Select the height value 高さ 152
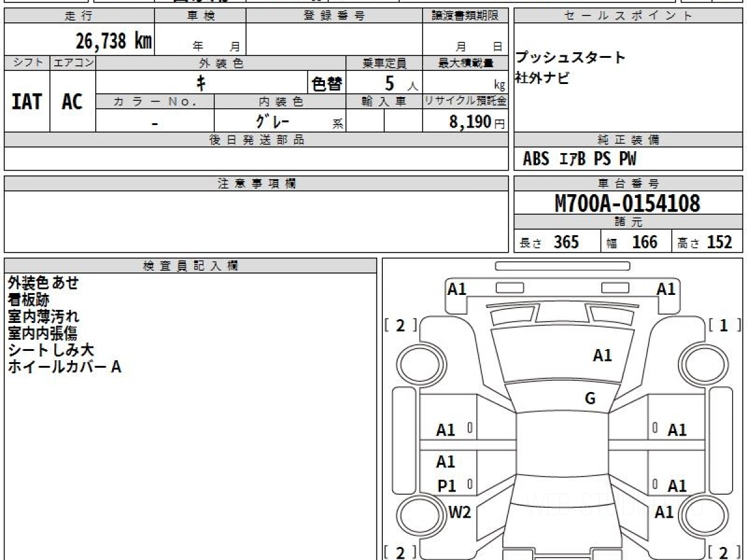This screenshot has height=560, width=747. click(x=705, y=242)
